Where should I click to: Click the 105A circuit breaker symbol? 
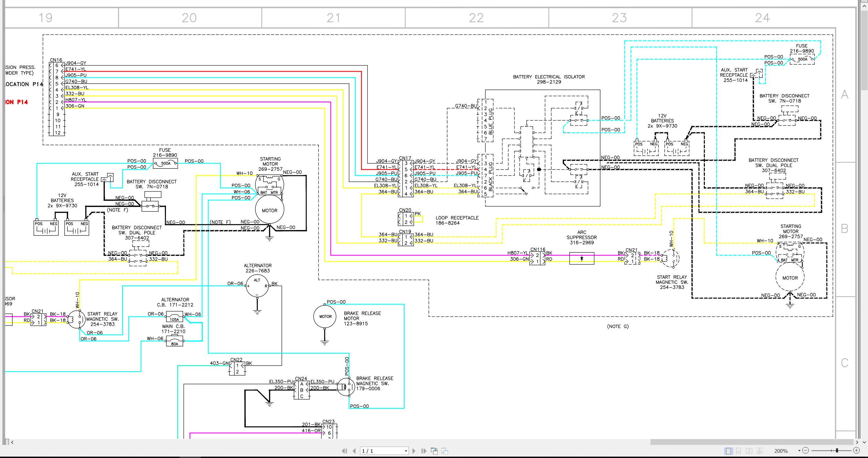pos(174,316)
